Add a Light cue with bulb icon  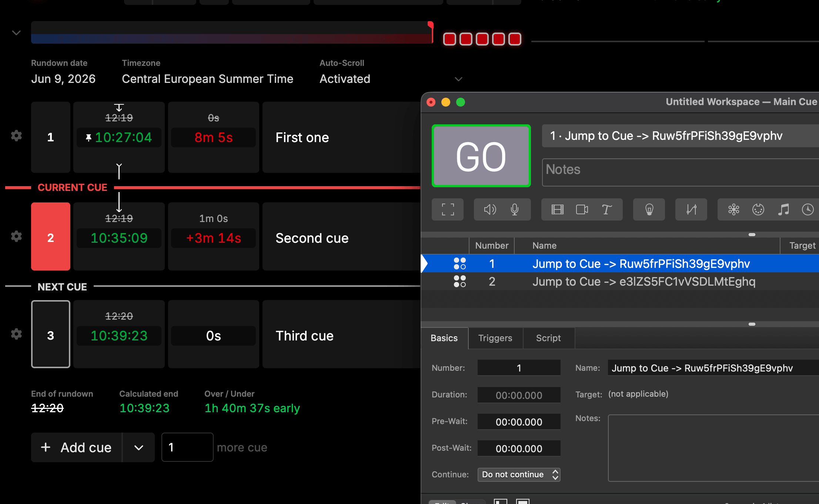(x=649, y=209)
